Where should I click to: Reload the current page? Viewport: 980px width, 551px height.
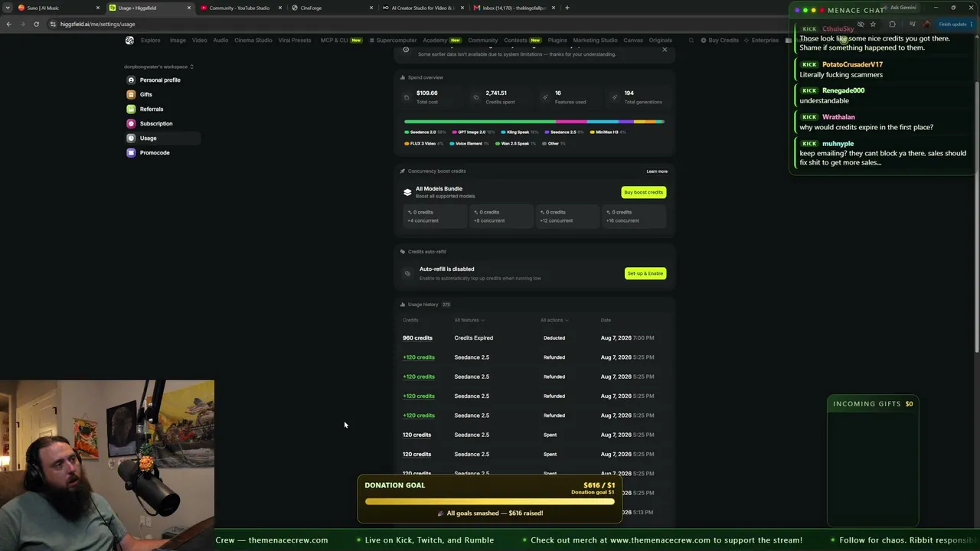(36, 24)
